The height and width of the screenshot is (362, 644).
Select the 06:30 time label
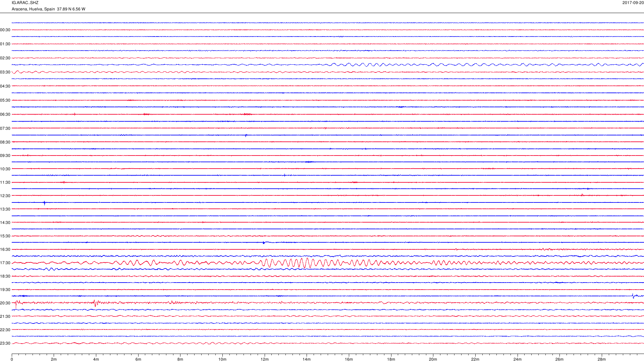coord(5,114)
